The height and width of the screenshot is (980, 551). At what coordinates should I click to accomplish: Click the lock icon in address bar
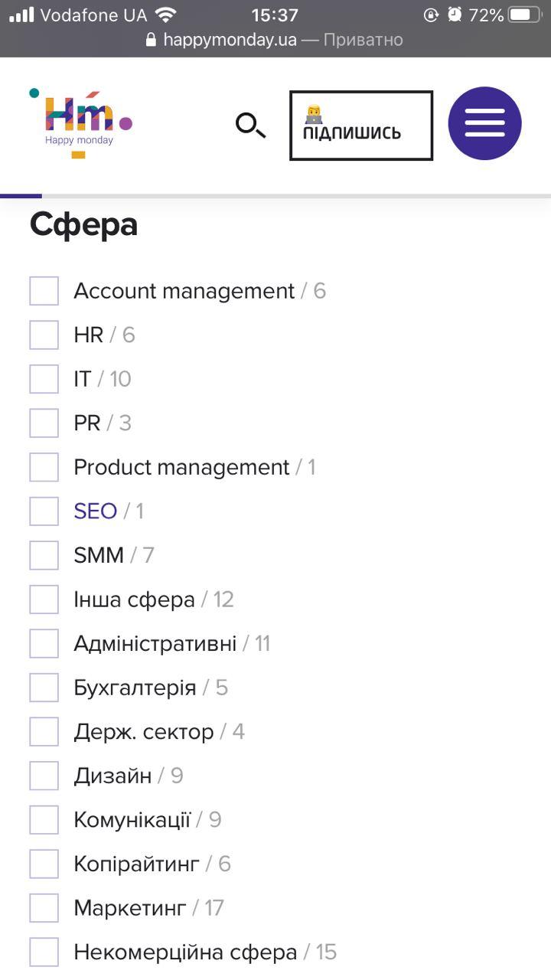pos(152,40)
